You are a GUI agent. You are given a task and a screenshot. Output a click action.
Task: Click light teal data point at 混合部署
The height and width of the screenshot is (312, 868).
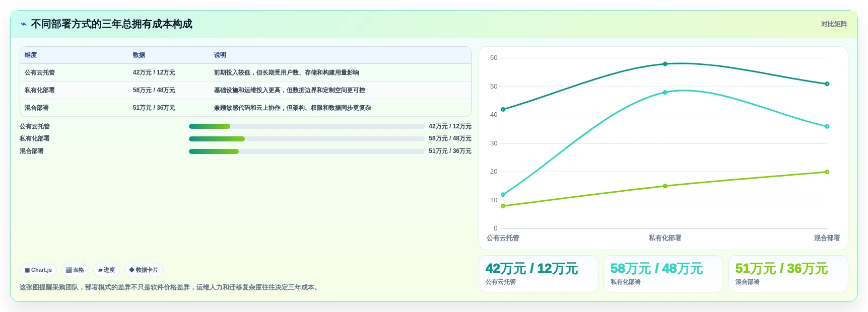coord(827,127)
